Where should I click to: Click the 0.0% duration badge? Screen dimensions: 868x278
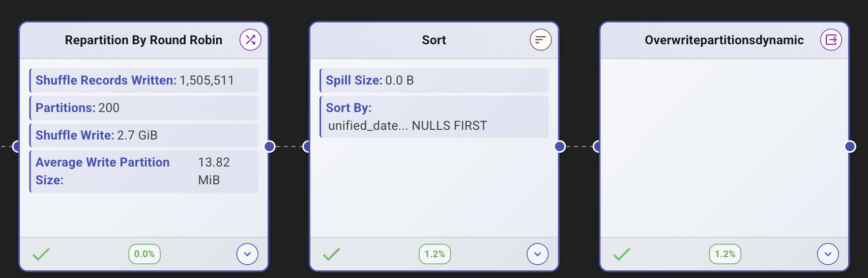[144, 254]
